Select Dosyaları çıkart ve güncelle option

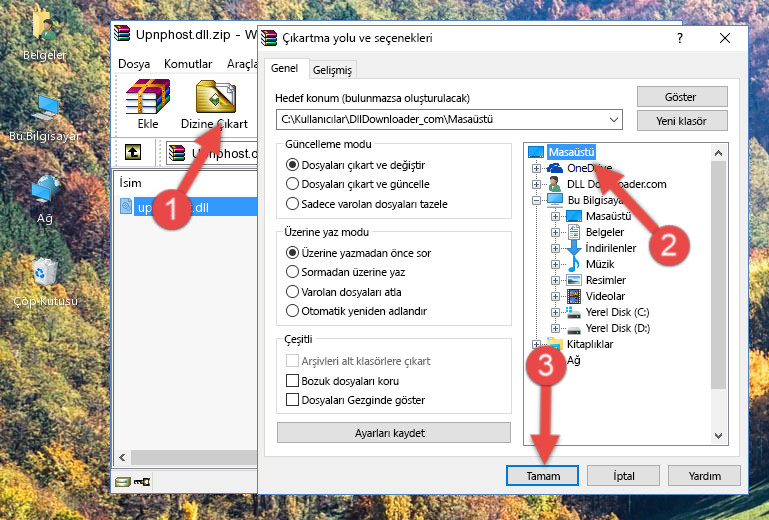point(292,184)
